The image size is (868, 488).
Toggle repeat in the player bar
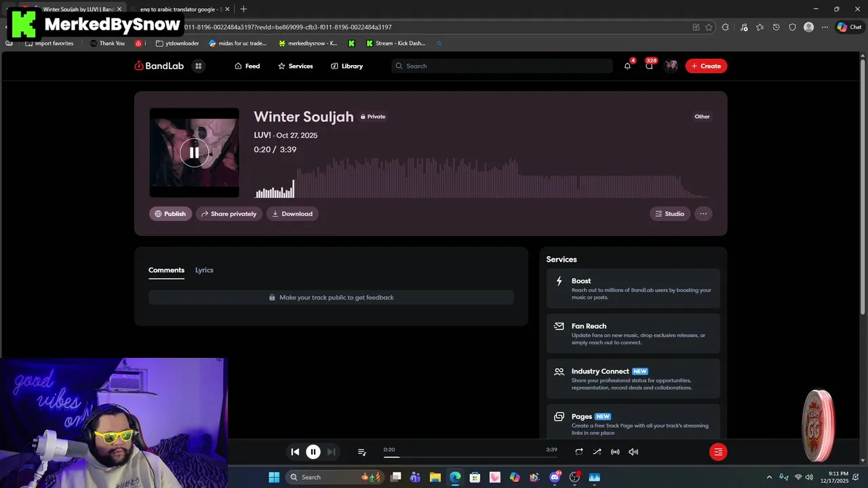click(578, 451)
